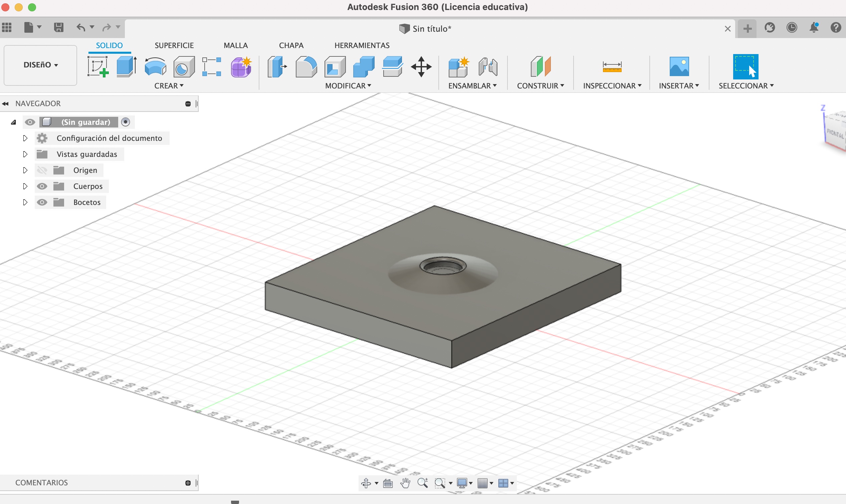The width and height of the screenshot is (846, 504).
Task: Select the Move/Copy tool
Action: pos(421,66)
